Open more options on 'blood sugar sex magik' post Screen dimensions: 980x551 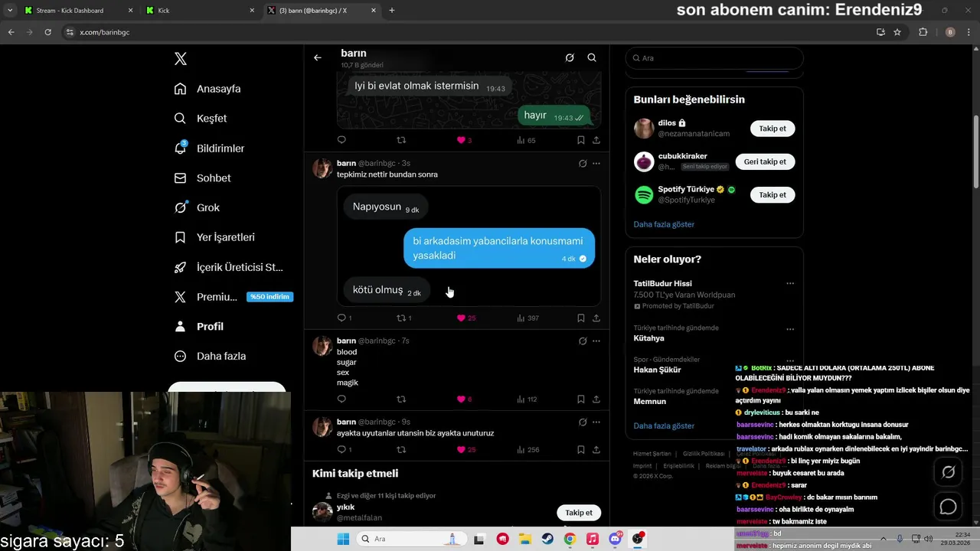pos(596,341)
